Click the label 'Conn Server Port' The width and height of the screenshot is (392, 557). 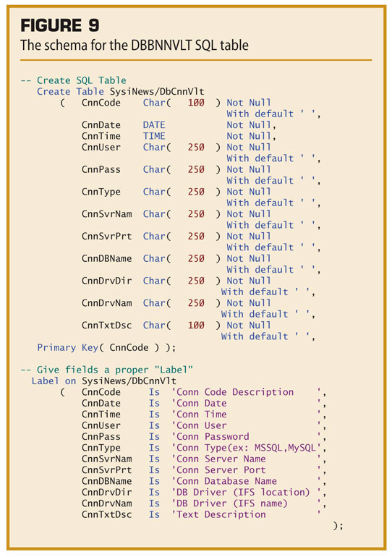coord(221,470)
